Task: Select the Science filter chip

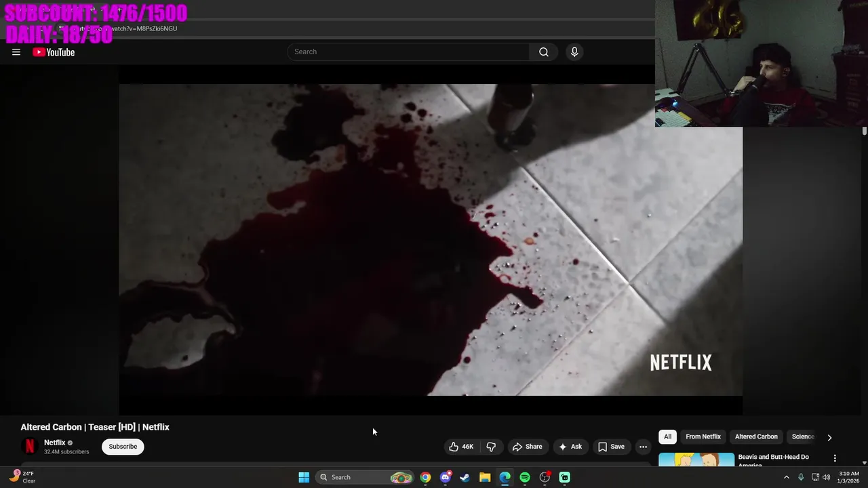Action: (x=803, y=436)
